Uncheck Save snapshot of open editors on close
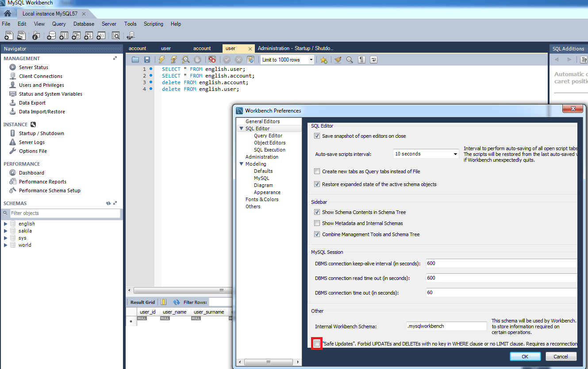The image size is (588, 369). 317,136
